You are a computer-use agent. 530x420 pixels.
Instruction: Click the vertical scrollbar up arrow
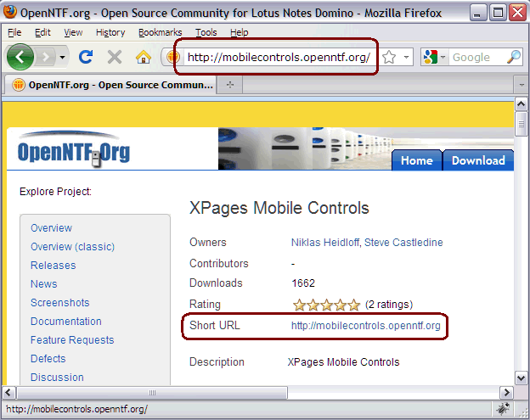(x=522, y=104)
